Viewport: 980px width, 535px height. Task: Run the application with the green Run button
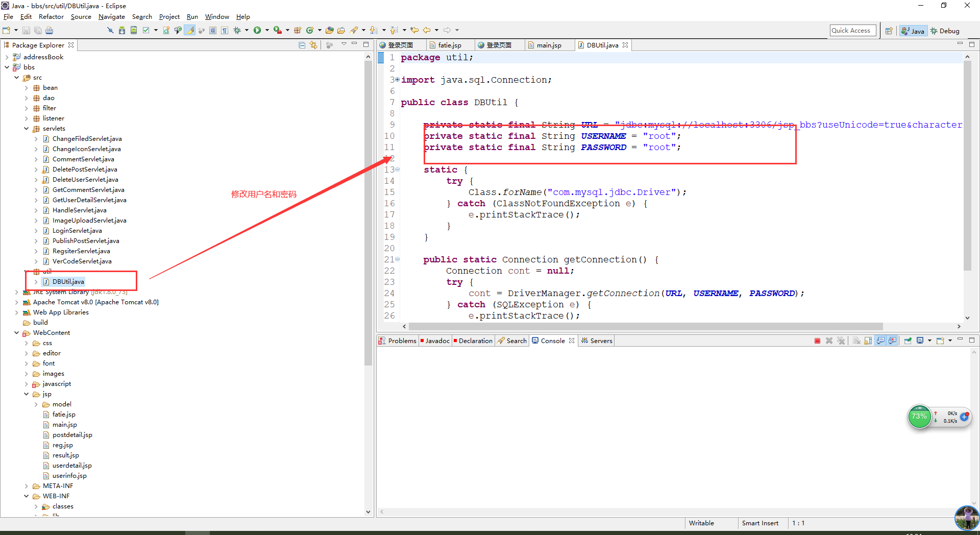258,30
